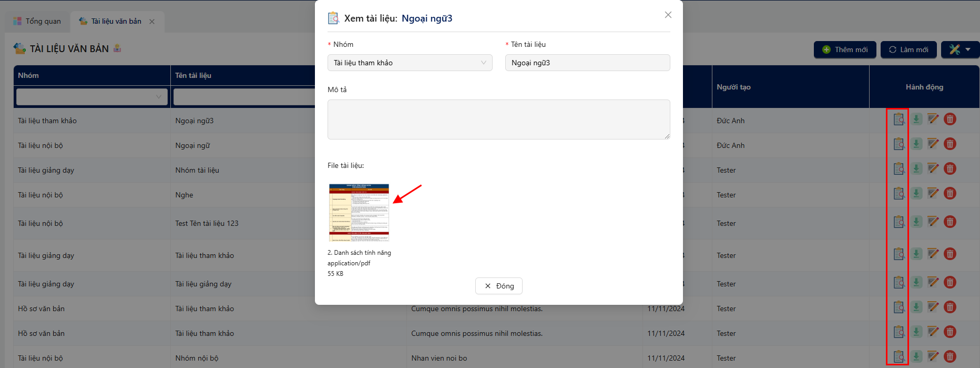Open view details icon for Ngoại ngữ3 row
Screen dimensions: 980x368
[x=899, y=120]
